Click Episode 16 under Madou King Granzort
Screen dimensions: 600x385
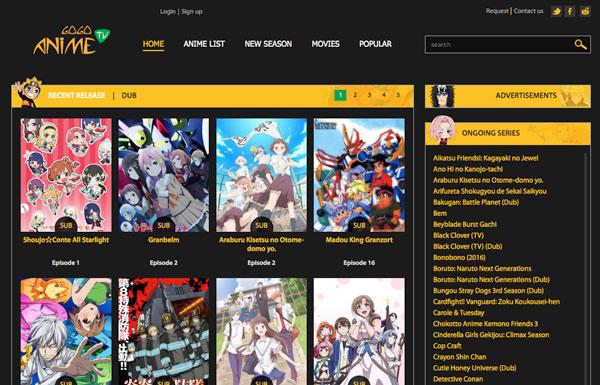359,263
